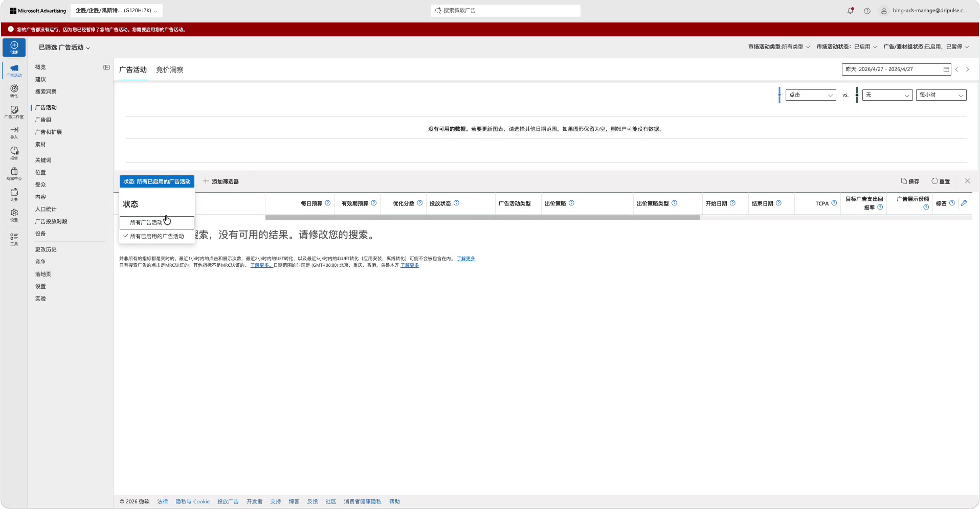Select 所有广告活动 in the status menu
This screenshot has width=980, height=509.
[x=157, y=222]
